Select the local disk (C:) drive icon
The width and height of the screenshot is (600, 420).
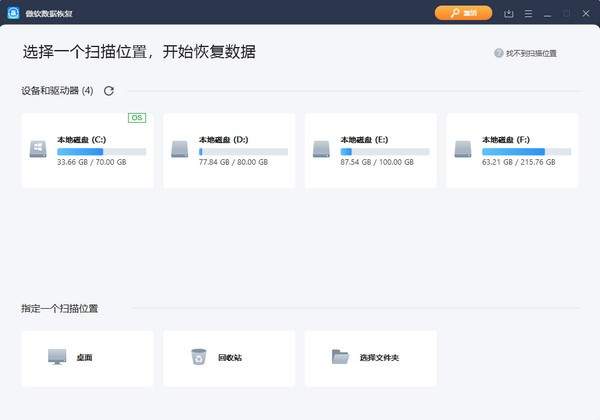pyautogui.click(x=38, y=149)
